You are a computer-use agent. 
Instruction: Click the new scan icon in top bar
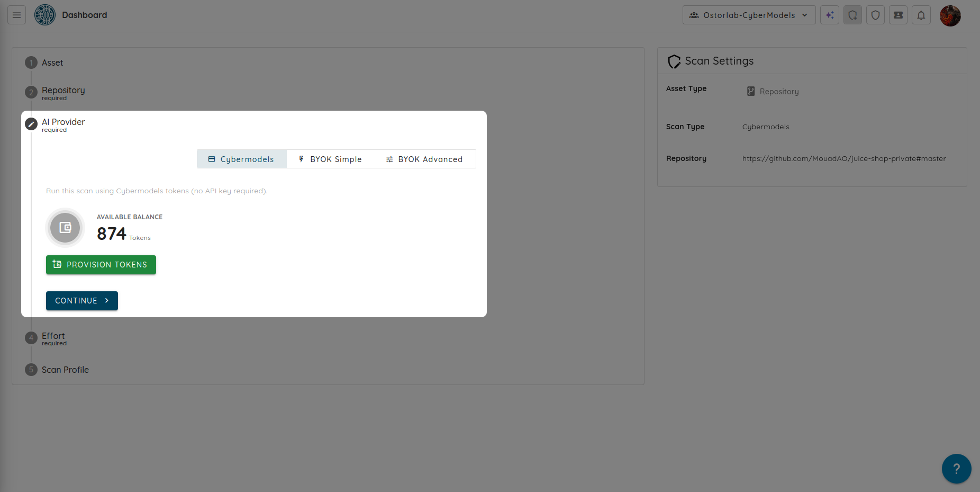(x=852, y=15)
